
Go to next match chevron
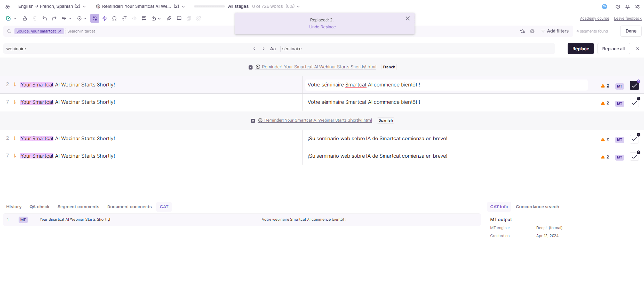(263, 49)
